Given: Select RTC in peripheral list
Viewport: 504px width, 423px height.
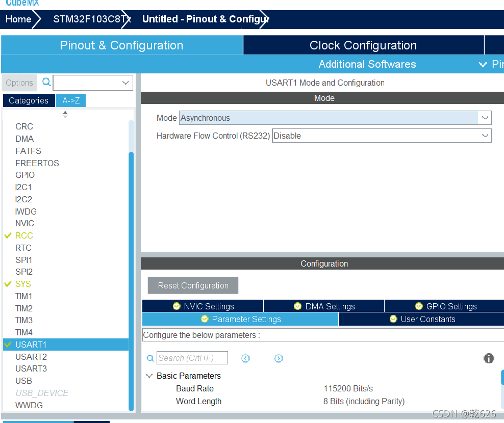Looking at the screenshot, I should point(23,248).
